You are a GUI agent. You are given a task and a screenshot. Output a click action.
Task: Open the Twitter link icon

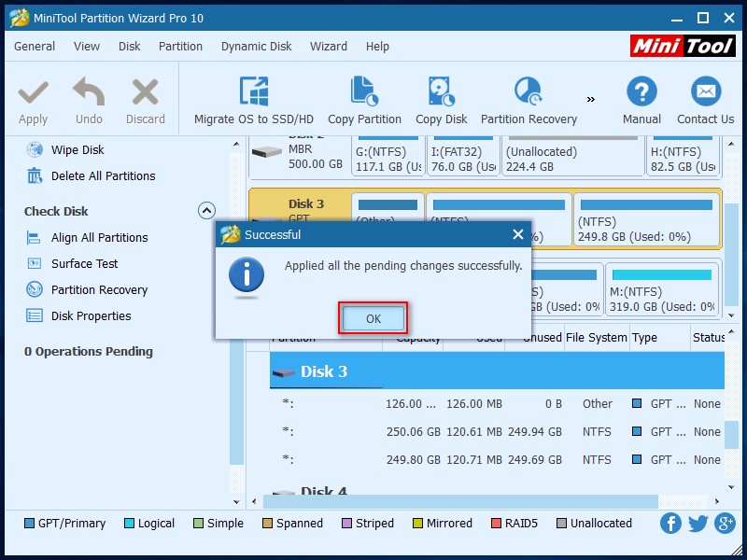pos(698,524)
